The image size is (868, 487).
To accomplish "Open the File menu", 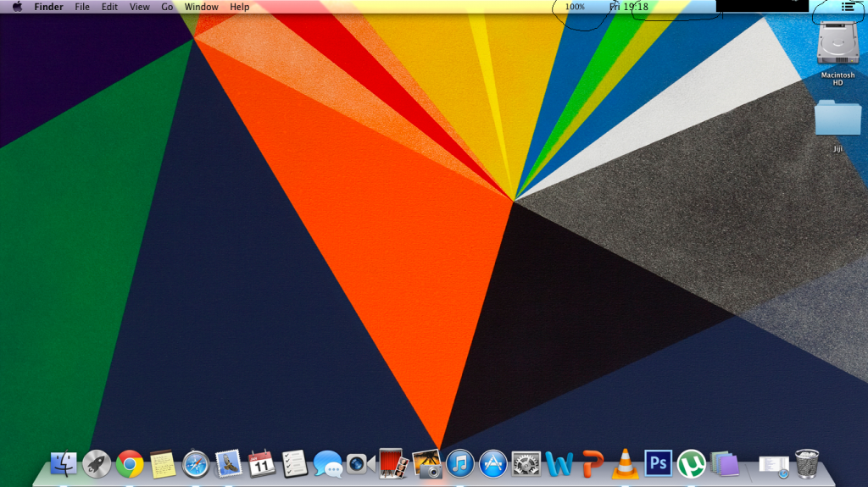I will click(x=82, y=7).
